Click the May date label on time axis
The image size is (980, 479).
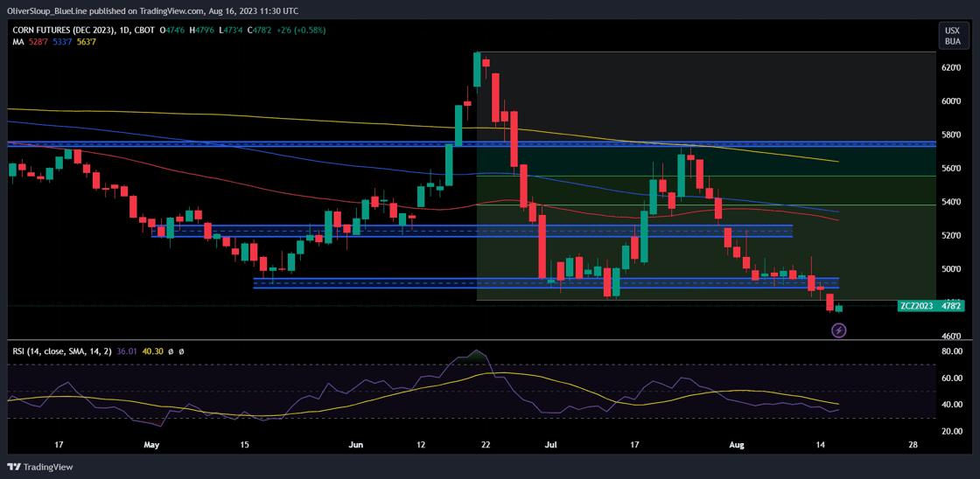[152, 445]
